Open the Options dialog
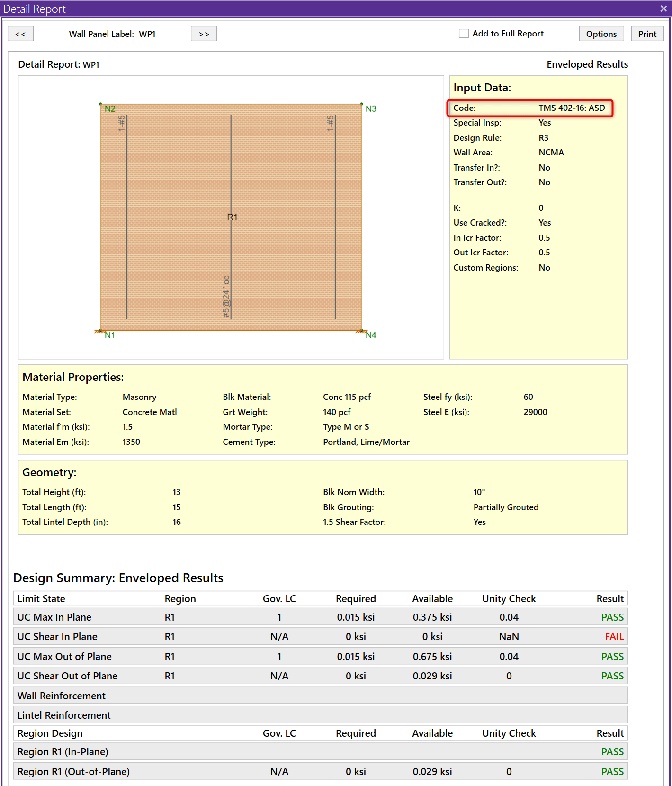672x786 pixels. coord(601,34)
